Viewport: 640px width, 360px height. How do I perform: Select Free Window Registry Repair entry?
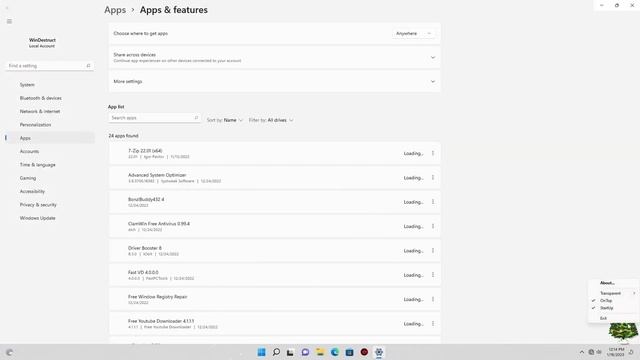pyautogui.click(x=274, y=299)
